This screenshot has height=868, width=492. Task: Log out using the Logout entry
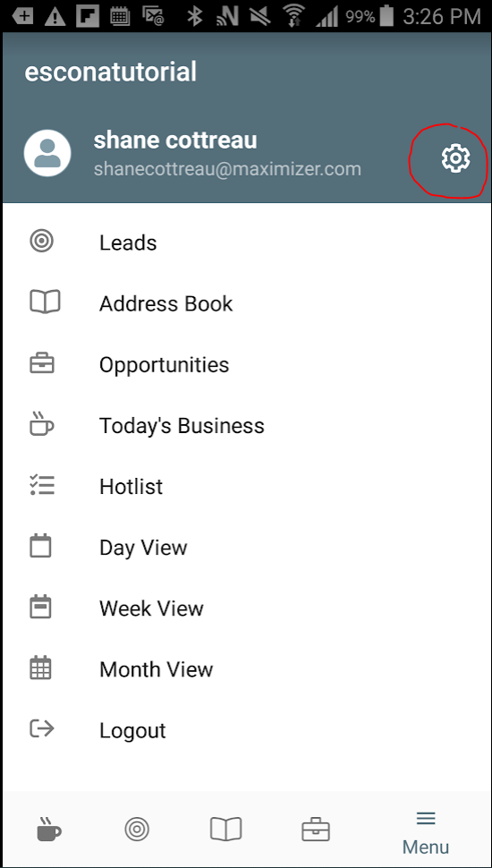coord(246,730)
